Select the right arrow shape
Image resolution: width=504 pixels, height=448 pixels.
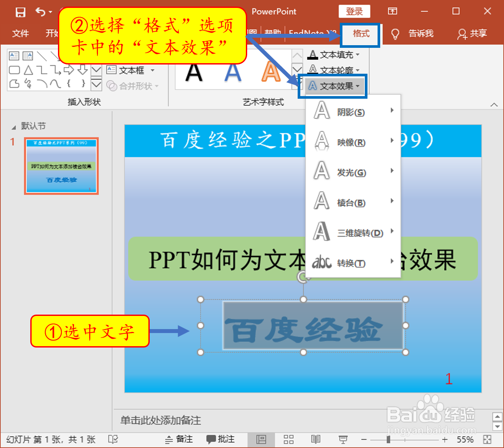[x=69, y=70]
